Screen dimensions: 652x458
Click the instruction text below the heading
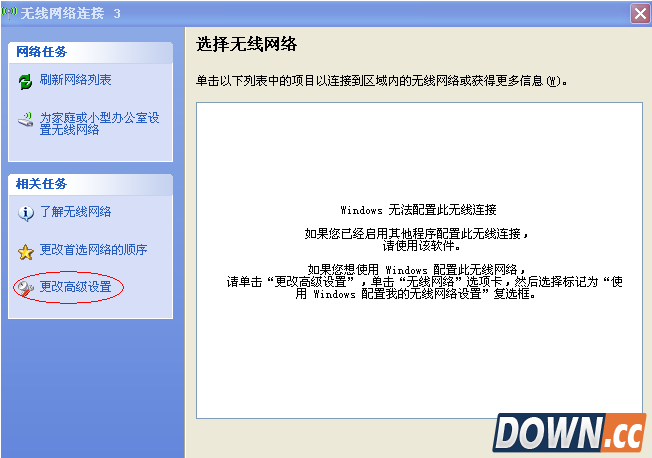pyautogui.click(x=380, y=80)
